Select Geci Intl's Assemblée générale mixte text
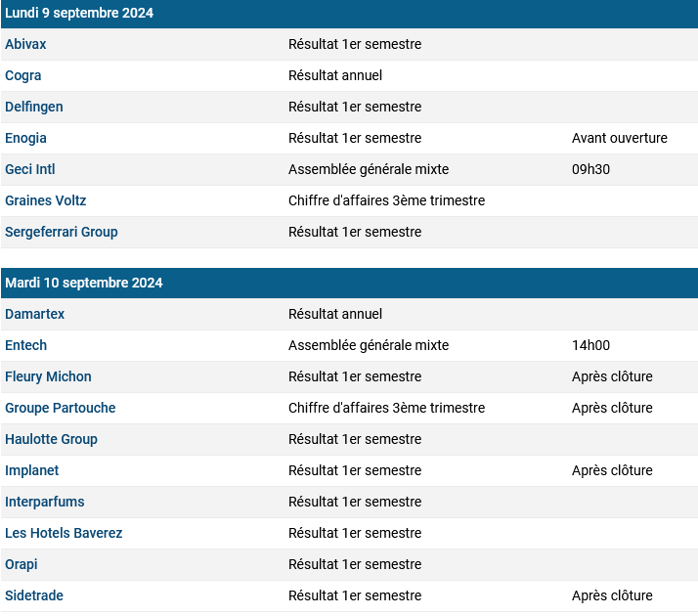This screenshot has height=616, width=698. (x=369, y=169)
